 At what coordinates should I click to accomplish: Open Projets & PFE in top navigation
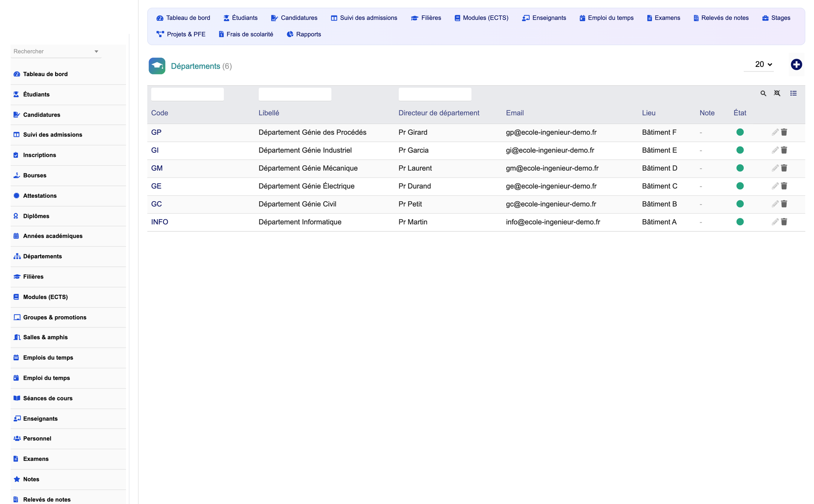coord(181,34)
